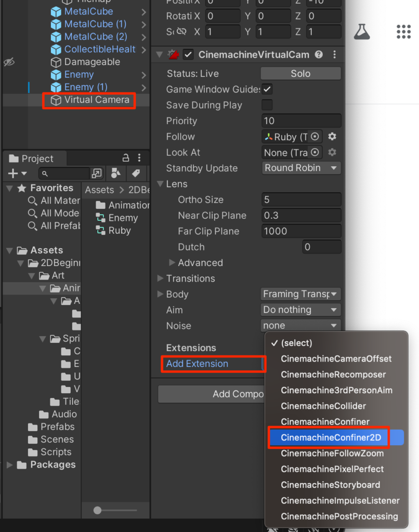Viewport: 419px width, 532px height.
Task: Open the Body Framing Transposer dropdown
Action: (300, 294)
